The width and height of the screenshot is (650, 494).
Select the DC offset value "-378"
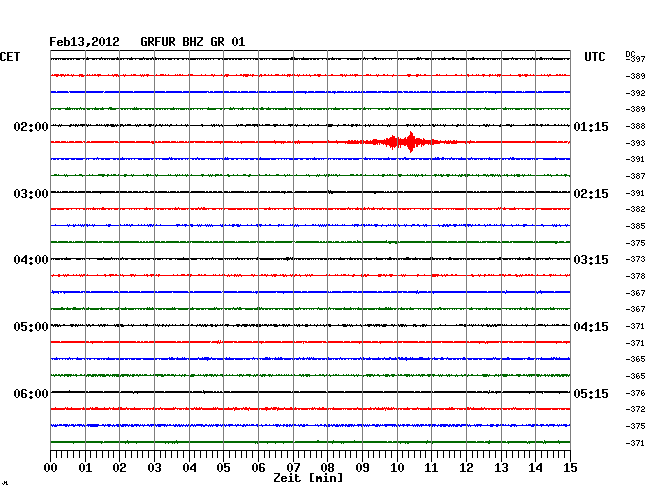tap(635, 276)
